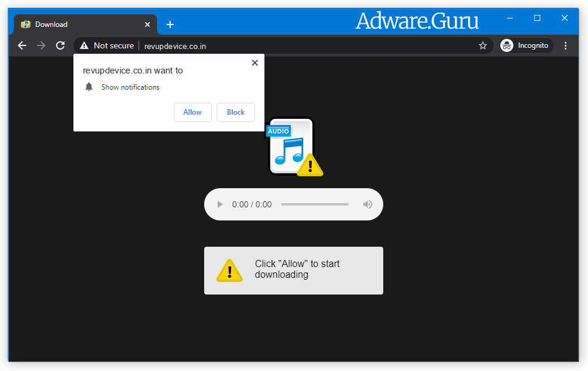Viewport: 588px width, 371px height.
Task: Click the Allow button
Action: click(192, 112)
